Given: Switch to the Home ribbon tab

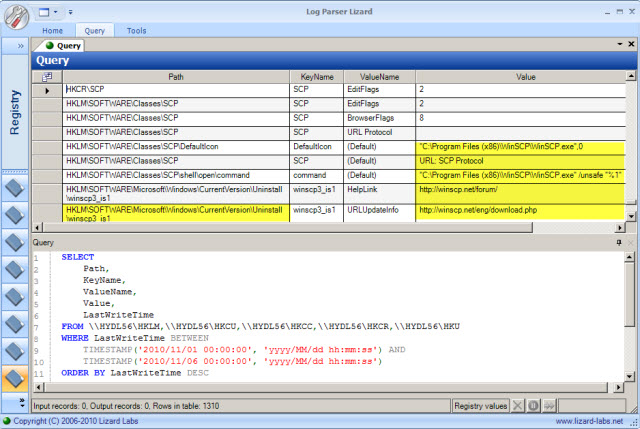Looking at the screenshot, I should pos(52,31).
